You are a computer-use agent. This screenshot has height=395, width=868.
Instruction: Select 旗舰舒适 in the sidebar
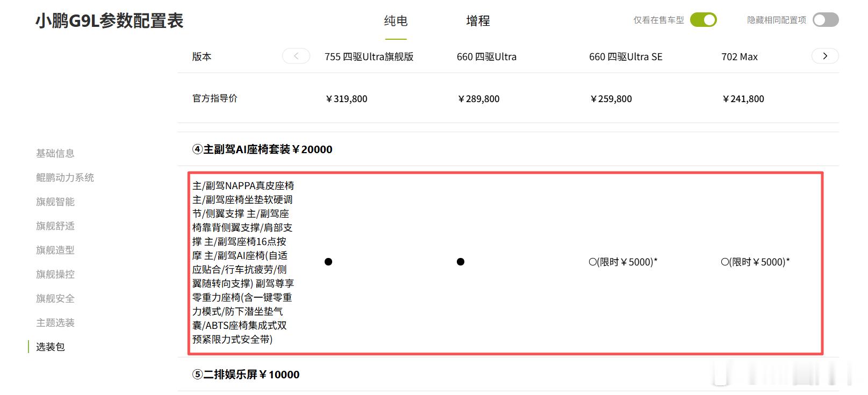pyautogui.click(x=55, y=226)
